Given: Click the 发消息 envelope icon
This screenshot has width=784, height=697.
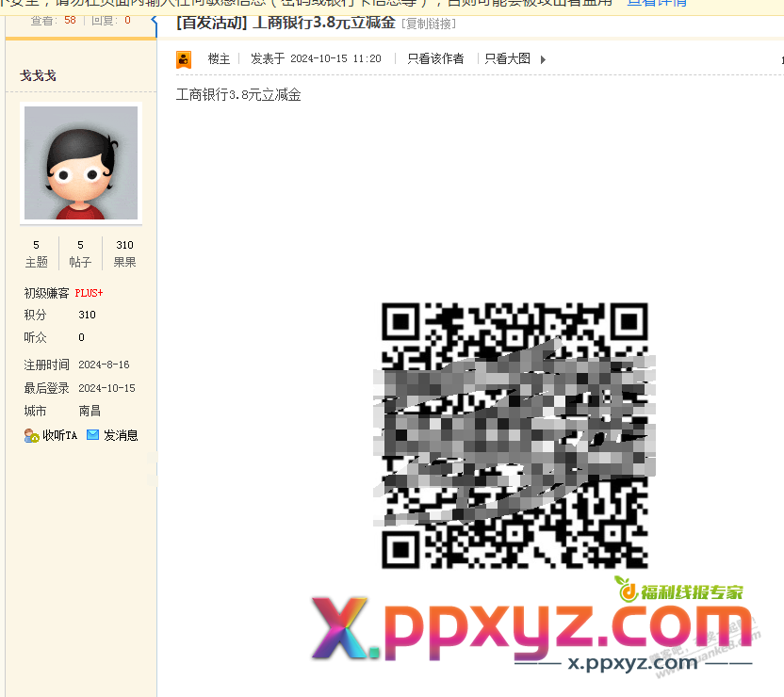Looking at the screenshot, I should (92, 435).
